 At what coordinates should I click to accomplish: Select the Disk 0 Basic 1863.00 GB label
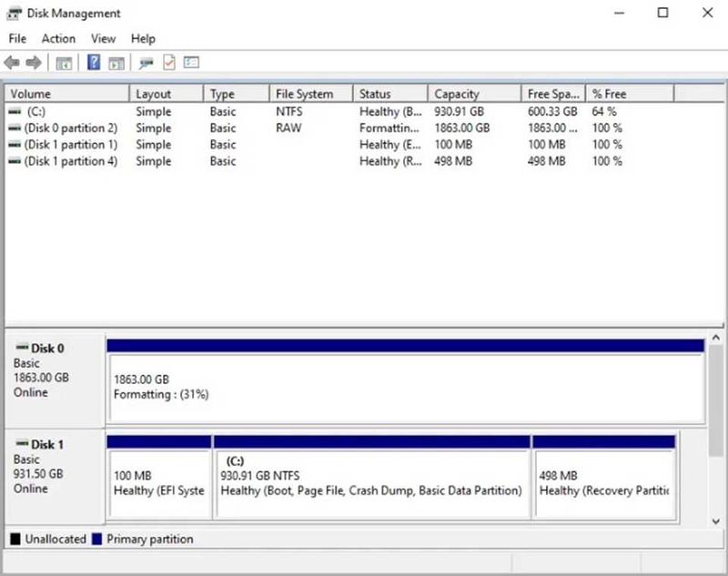pyautogui.click(x=55, y=380)
